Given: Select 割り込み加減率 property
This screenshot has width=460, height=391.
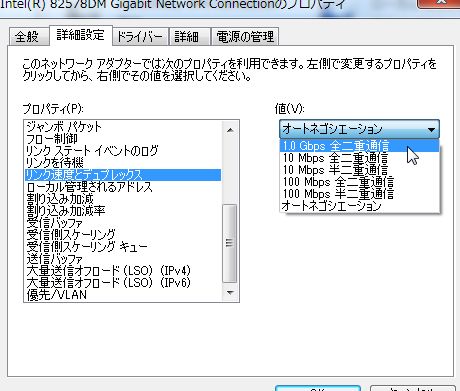Looking at the screenshot, I should (x=123, y=211).
